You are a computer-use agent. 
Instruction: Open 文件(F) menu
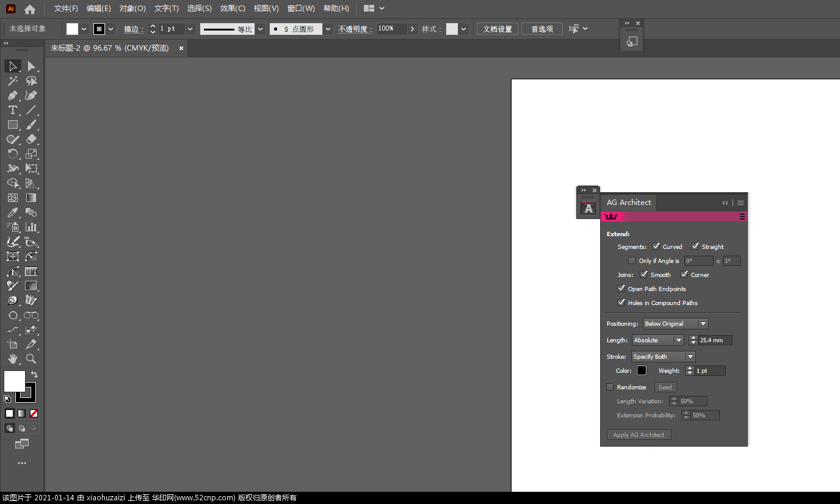(66, 9)
